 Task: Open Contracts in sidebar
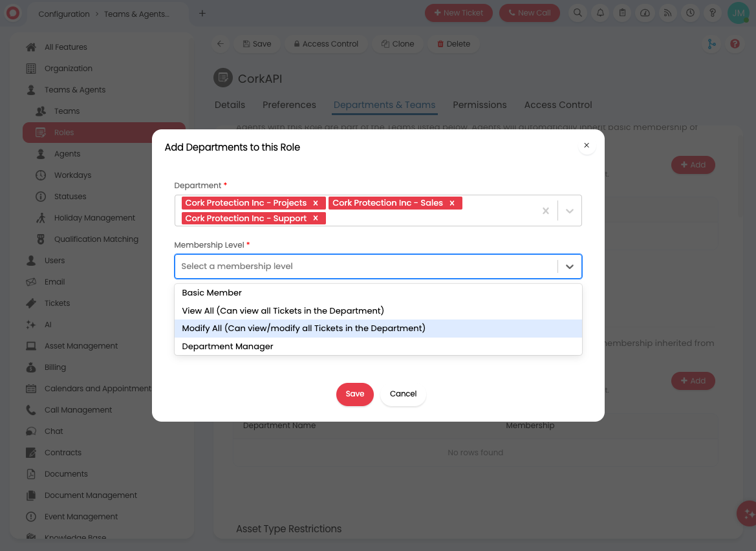click(x=63, y=453)
